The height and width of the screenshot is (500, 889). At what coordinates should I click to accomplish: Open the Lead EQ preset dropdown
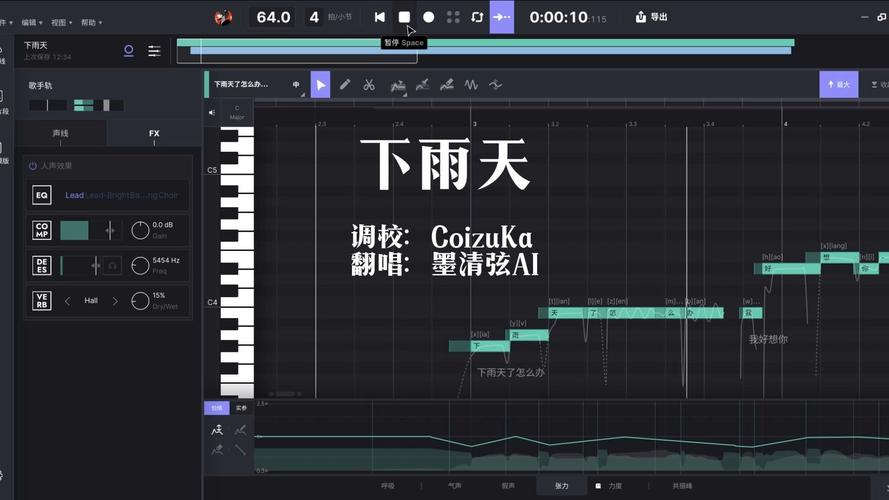121,195
